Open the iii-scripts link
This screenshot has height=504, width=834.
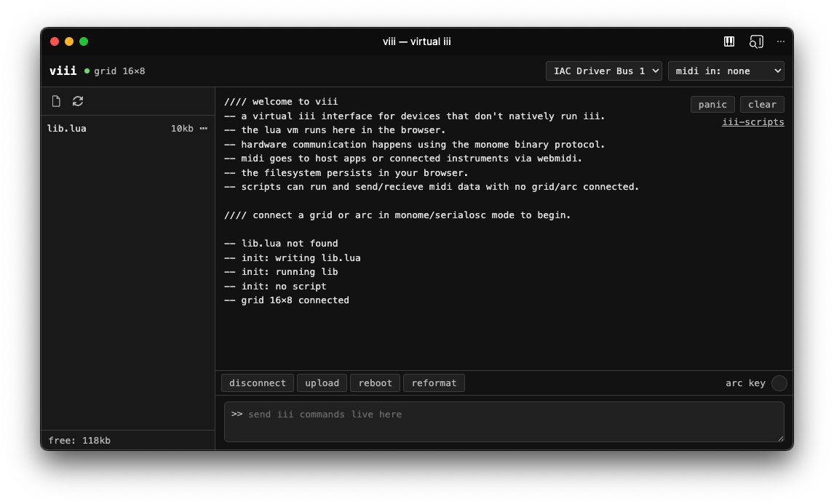click(x=752, y=121)
